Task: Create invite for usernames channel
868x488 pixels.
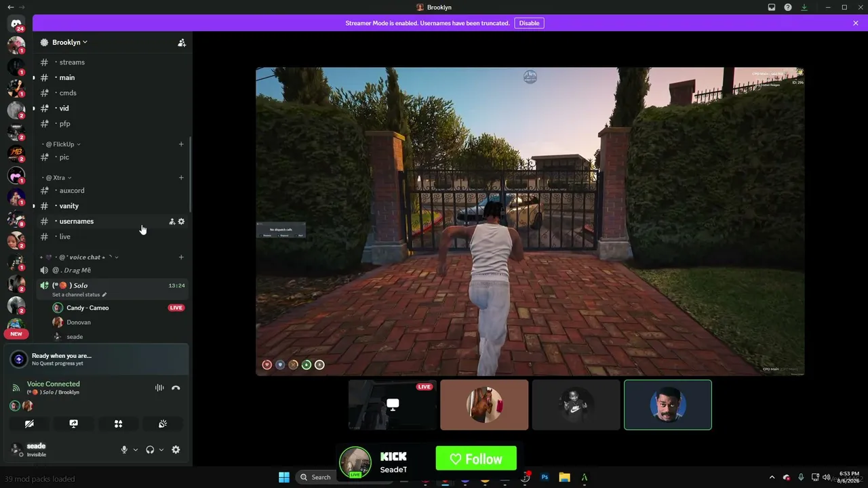Action: coord(172,222)
